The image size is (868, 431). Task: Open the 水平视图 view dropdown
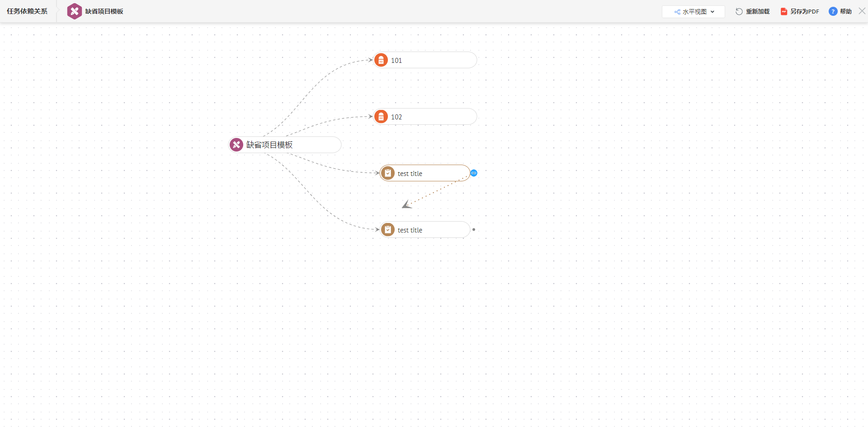coord(693,12)
